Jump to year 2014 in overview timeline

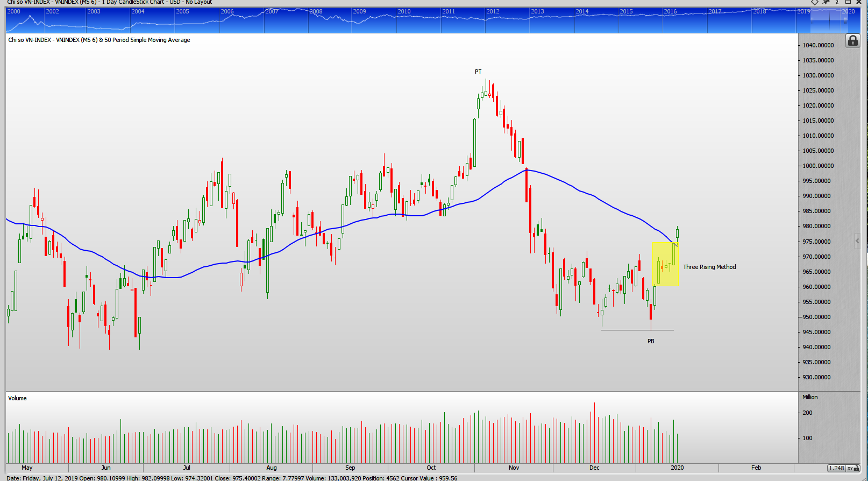point(582,11)
